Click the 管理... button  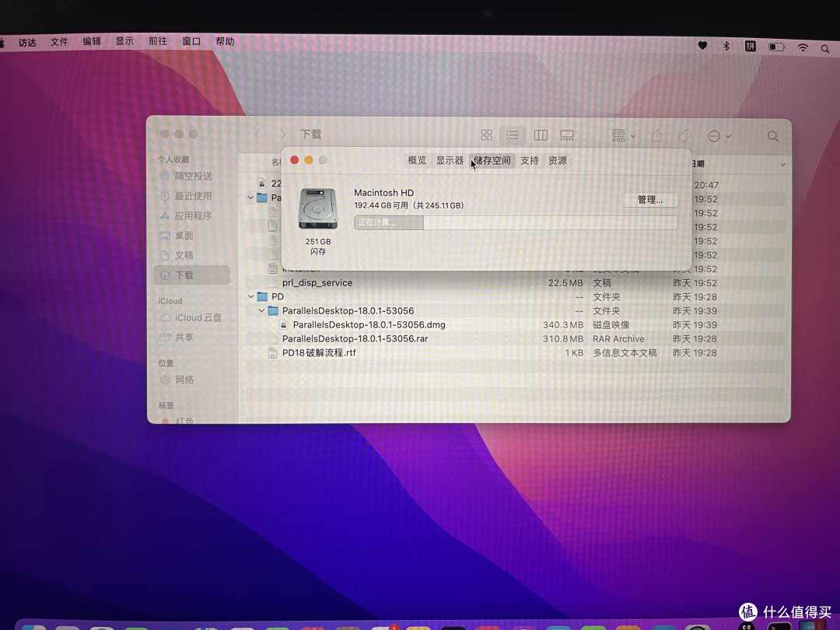point(649,200)
